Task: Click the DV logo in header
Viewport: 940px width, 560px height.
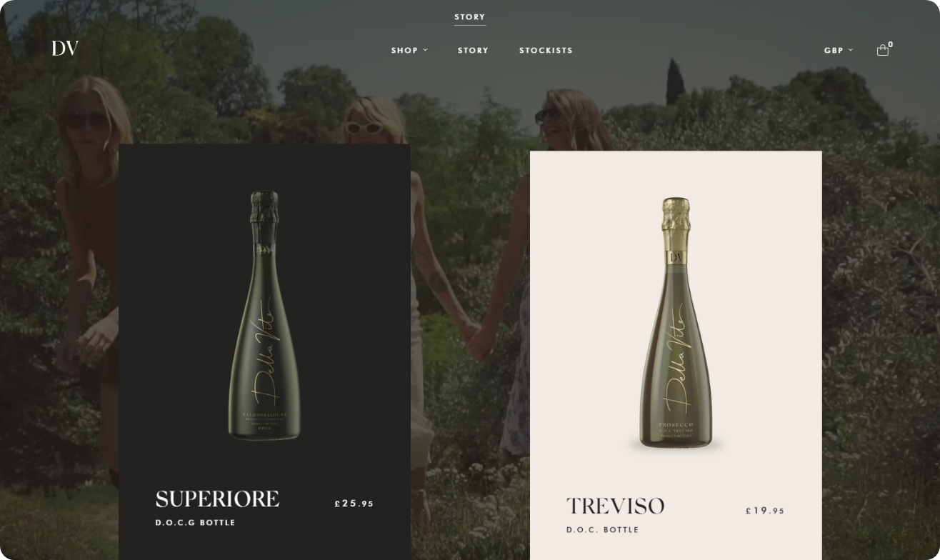Action: [x=65, y=49]
